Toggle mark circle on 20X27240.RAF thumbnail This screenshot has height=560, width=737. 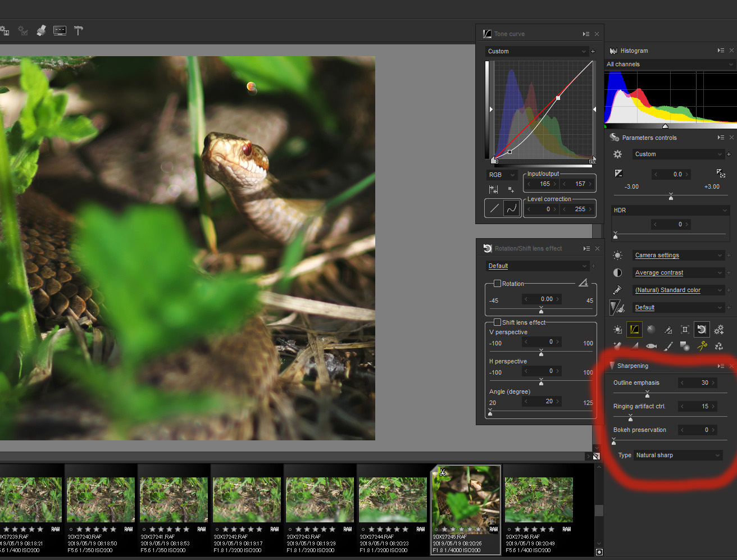point(71,529)
